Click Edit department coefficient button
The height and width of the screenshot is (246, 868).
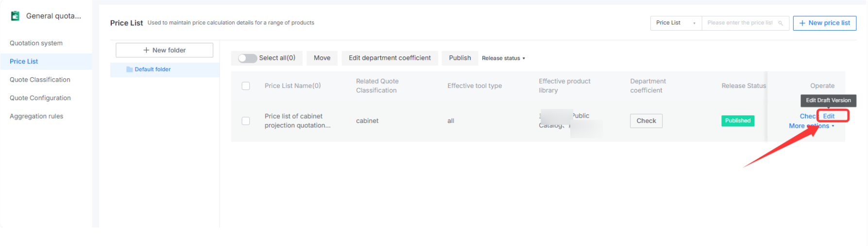point(390,58)
